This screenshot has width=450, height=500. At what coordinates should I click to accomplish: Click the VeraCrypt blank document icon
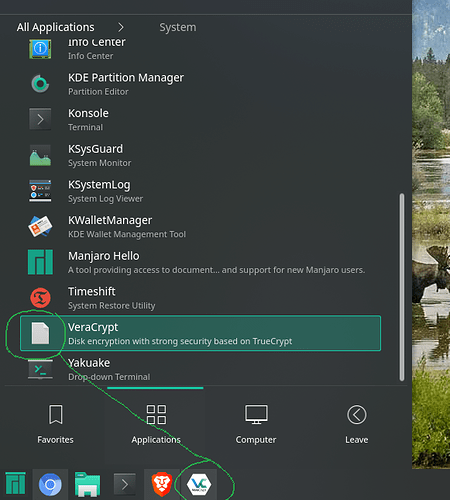(x=40, y=333)
